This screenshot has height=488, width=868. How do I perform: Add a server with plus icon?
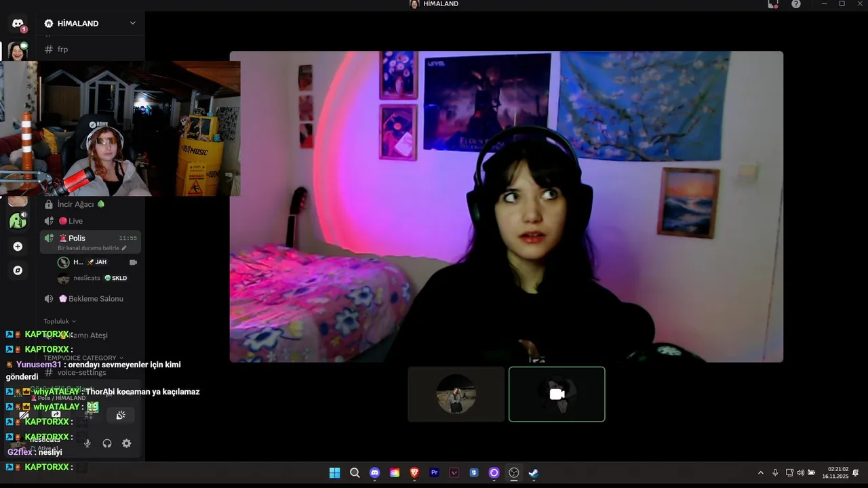click(18, 247)
